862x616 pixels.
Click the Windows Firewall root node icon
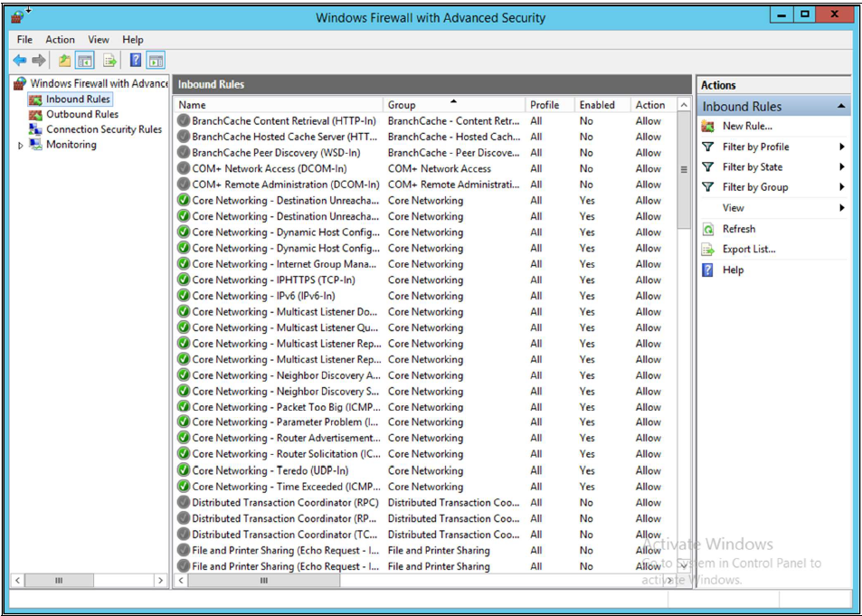pyautogui.click(x=20, y=83)
